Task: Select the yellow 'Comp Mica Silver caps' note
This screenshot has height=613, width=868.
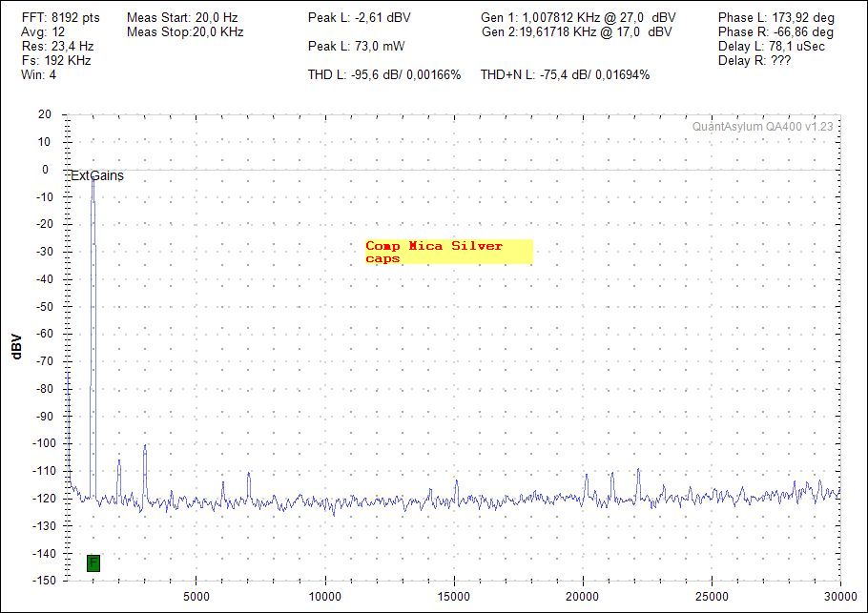Action: pyautogui.click(x=448, y=252)
